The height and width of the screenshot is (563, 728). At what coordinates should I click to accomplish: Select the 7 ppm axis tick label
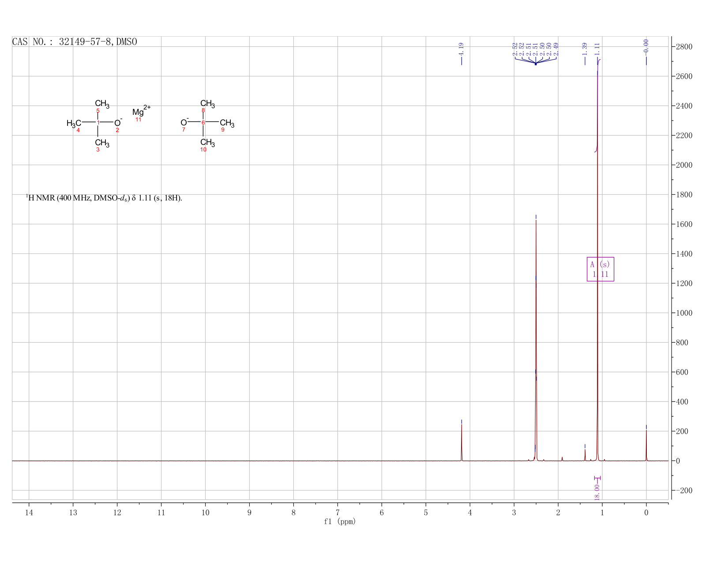[x=338, y=512]
